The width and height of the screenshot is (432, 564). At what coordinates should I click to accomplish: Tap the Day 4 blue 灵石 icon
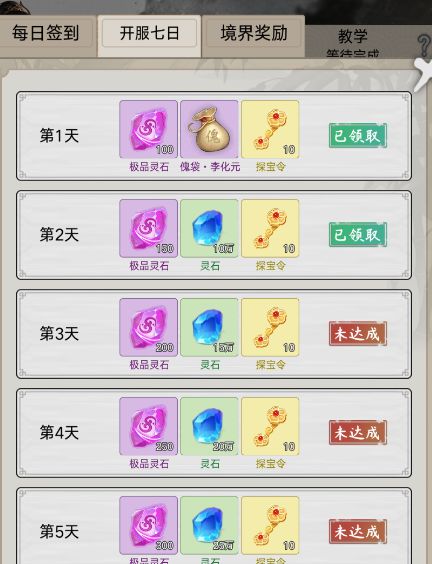pos(209,426)
